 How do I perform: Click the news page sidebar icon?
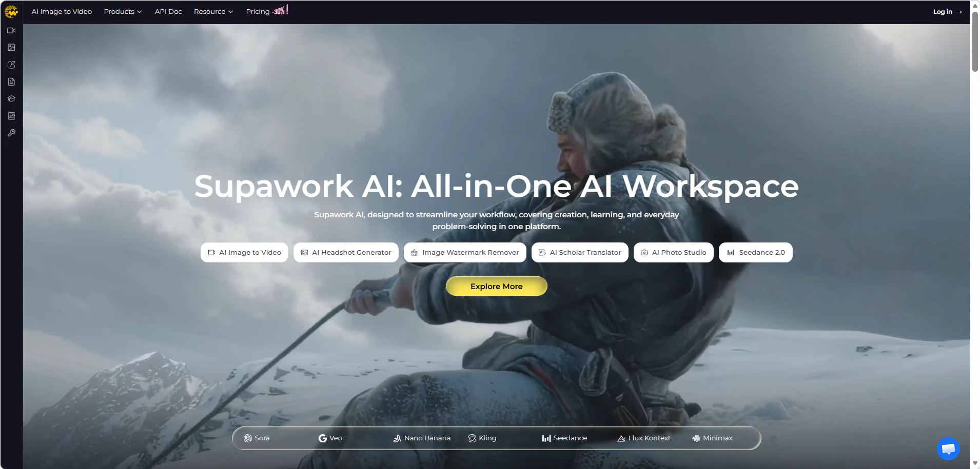(x=11, y=116)
